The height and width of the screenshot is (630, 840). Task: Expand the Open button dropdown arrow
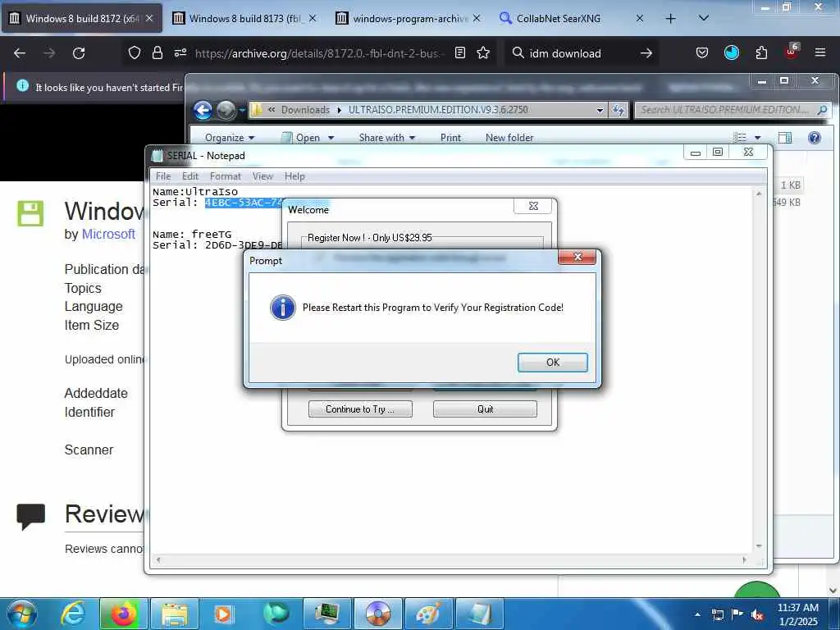pyautogui.click(x=331, y=138)
